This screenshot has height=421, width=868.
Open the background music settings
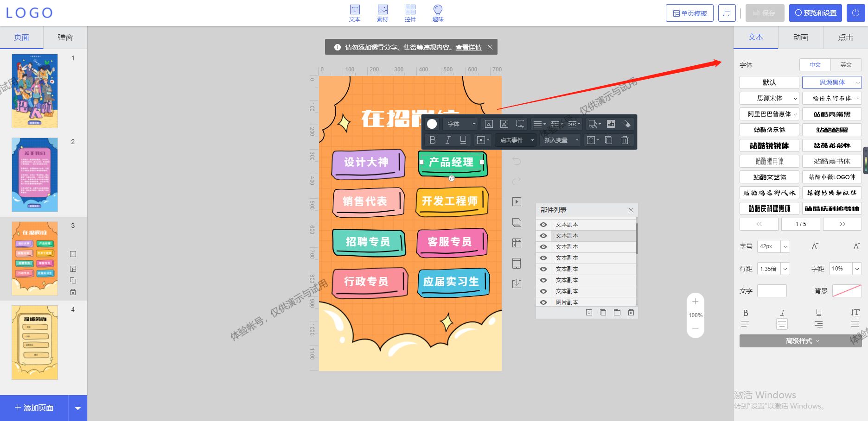(727, 13)
